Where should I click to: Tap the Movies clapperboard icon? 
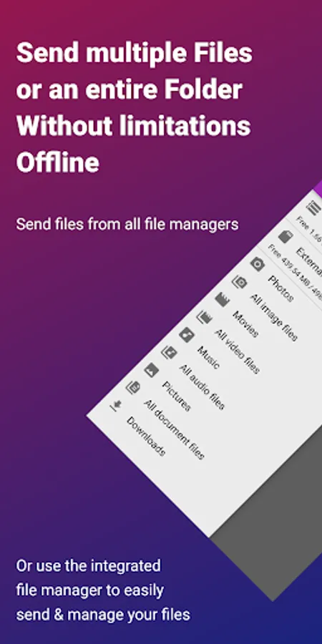point(222,300)
